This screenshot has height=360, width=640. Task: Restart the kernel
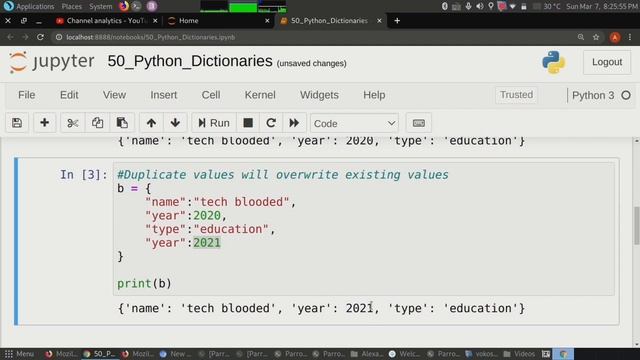(x=271, y=123)
